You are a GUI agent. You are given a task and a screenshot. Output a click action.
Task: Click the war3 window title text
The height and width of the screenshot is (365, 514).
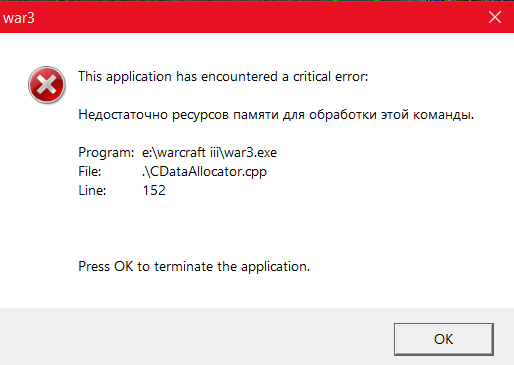tap(19, 18)
